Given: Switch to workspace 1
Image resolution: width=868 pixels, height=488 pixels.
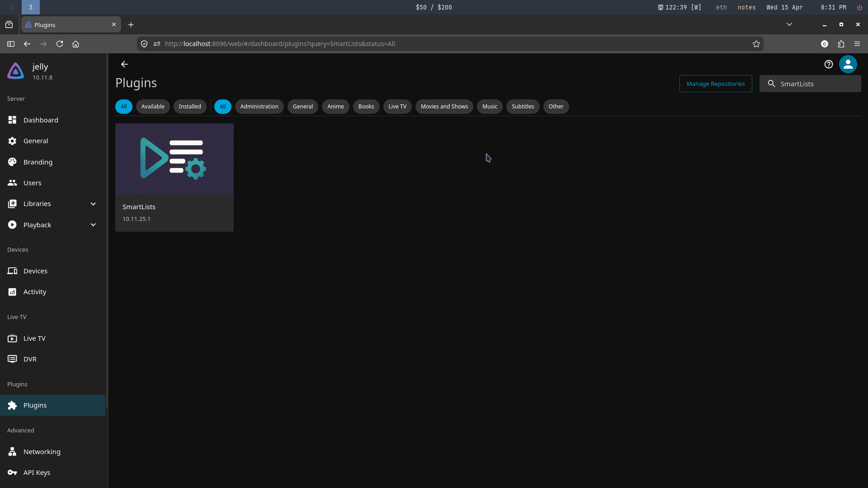Looking at the screenshot, I should pyautogui.click(x=13, y=7).
